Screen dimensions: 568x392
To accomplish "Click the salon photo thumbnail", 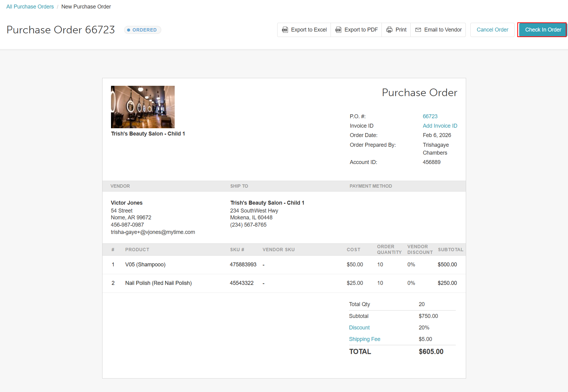I will tap(143, 107).
